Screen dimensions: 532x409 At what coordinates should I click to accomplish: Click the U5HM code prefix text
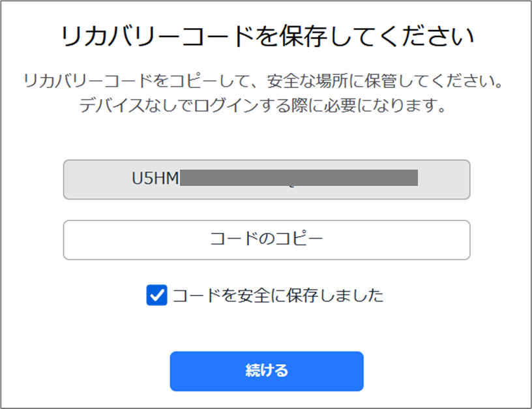(155, 179)
